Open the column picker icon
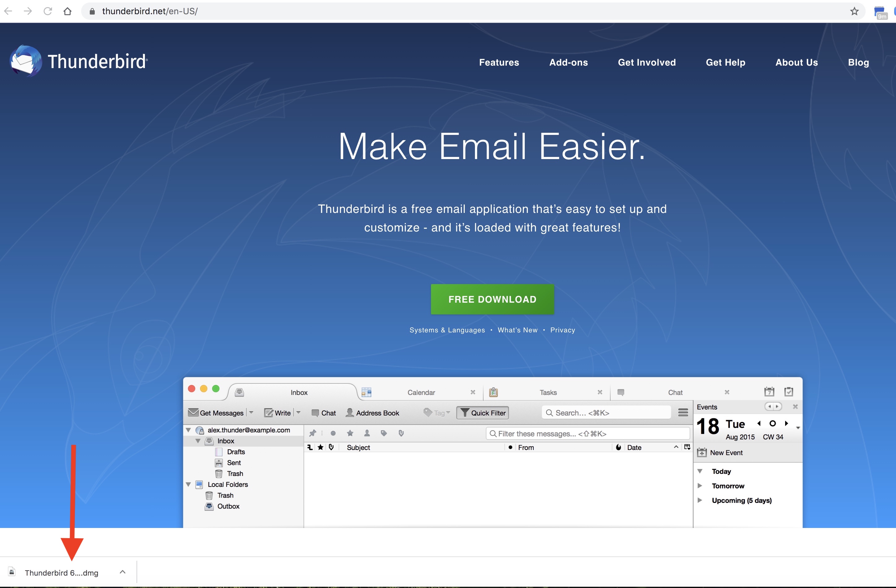896x588 pixels. [687, 447]
